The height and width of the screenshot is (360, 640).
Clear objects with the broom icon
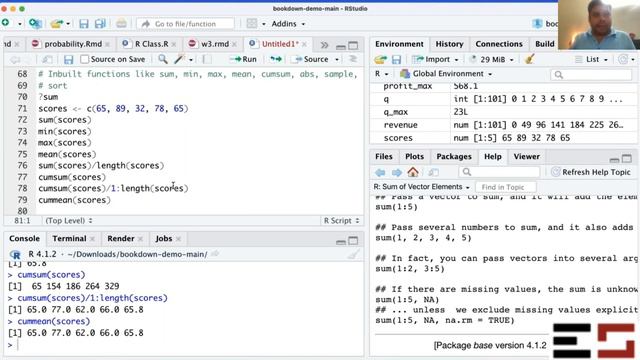[x=530, y=59]
